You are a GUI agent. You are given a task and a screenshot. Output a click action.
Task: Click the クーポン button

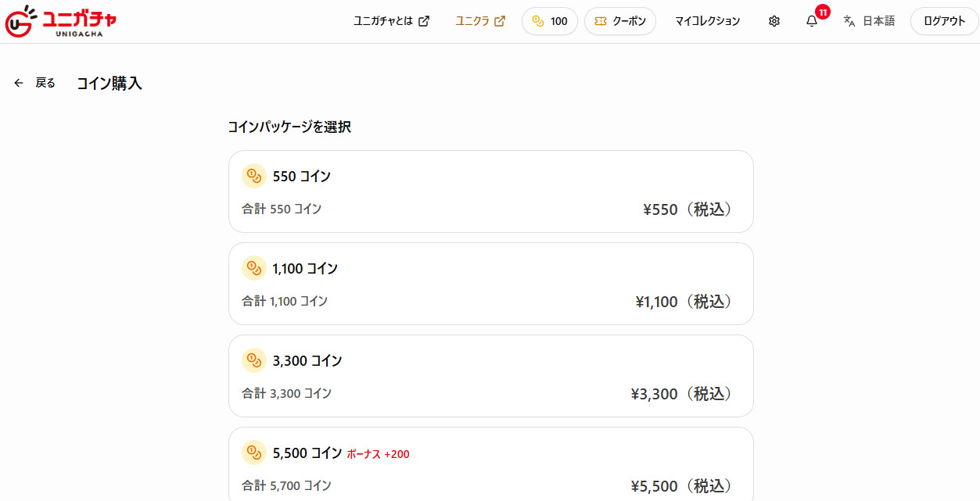click(x=620, y=21)
